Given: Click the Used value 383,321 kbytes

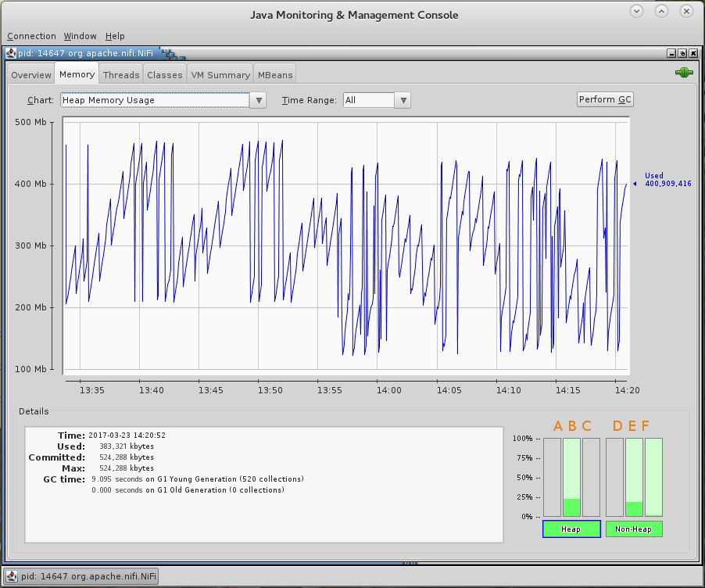Looking at the screenshot, I should click(x=127, y=446).
